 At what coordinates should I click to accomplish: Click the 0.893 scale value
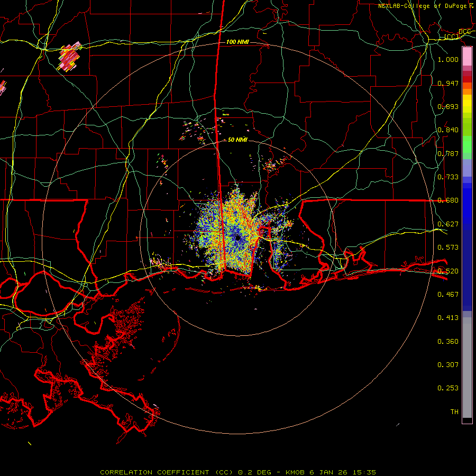click(448, 106)
